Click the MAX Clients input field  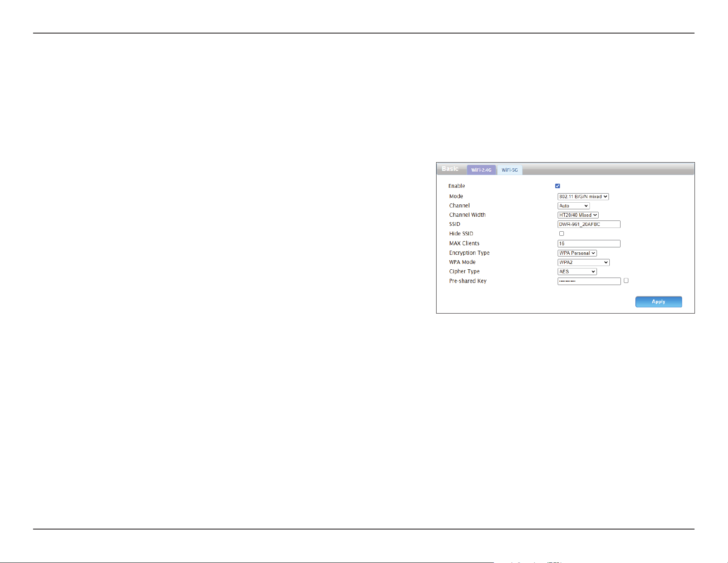pos(589,244)
